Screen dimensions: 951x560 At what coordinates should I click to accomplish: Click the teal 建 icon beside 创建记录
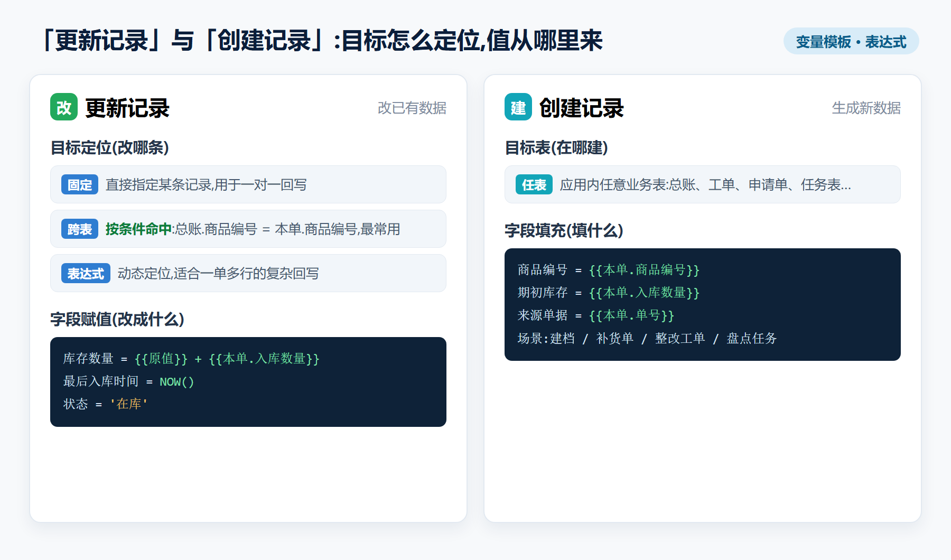tap(518, 107)
